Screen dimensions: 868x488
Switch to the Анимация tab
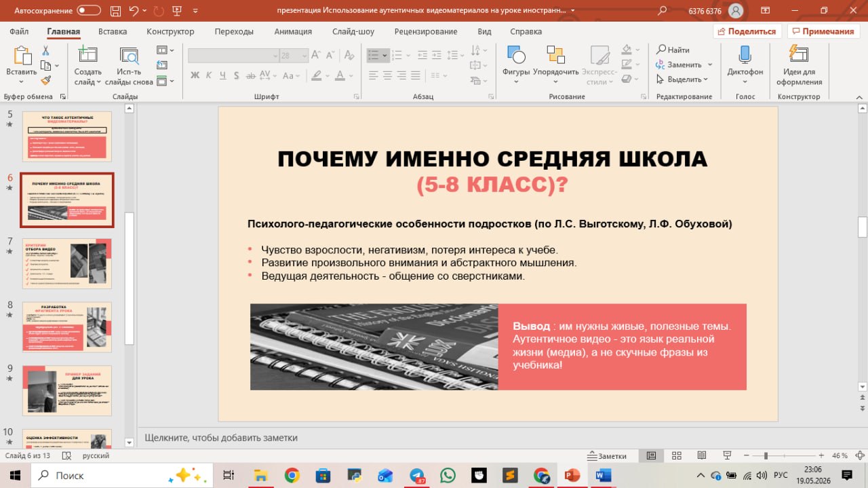tap(293, 32)
